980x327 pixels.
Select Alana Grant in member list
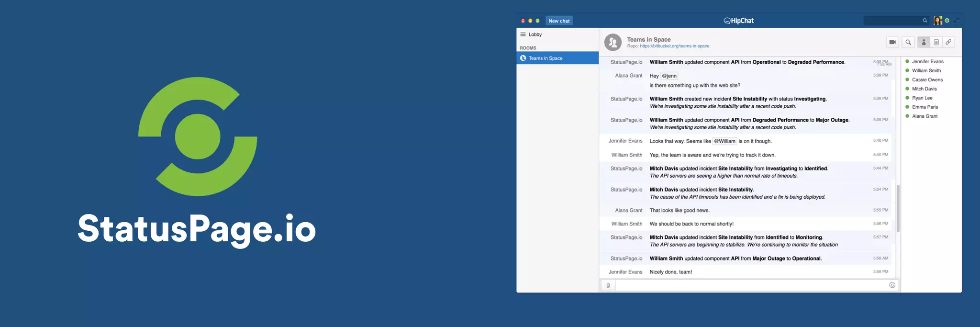924,116
